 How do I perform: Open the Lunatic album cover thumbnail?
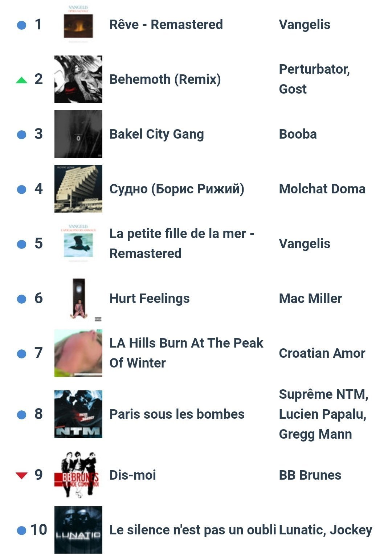(x=78, y=530)
